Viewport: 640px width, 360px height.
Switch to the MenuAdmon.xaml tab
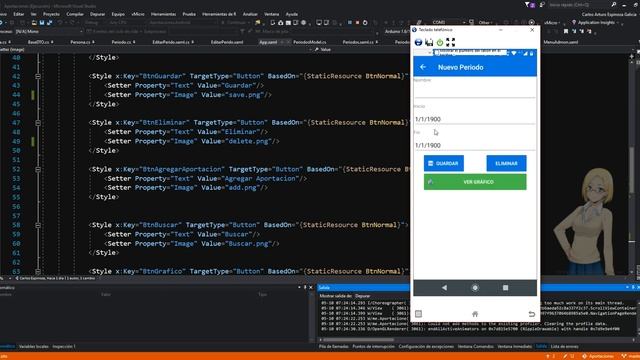click(x=560, y=42)
